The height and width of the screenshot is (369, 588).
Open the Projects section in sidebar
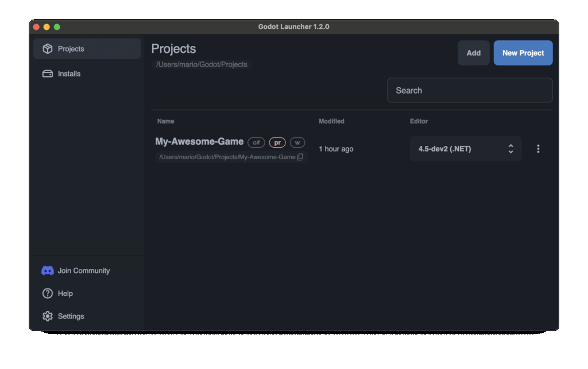[87, 49]
